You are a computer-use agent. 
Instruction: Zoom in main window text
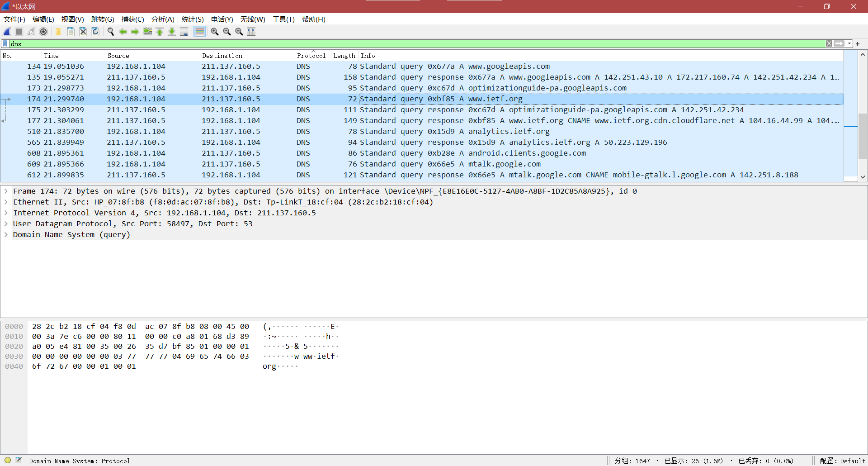215,32
